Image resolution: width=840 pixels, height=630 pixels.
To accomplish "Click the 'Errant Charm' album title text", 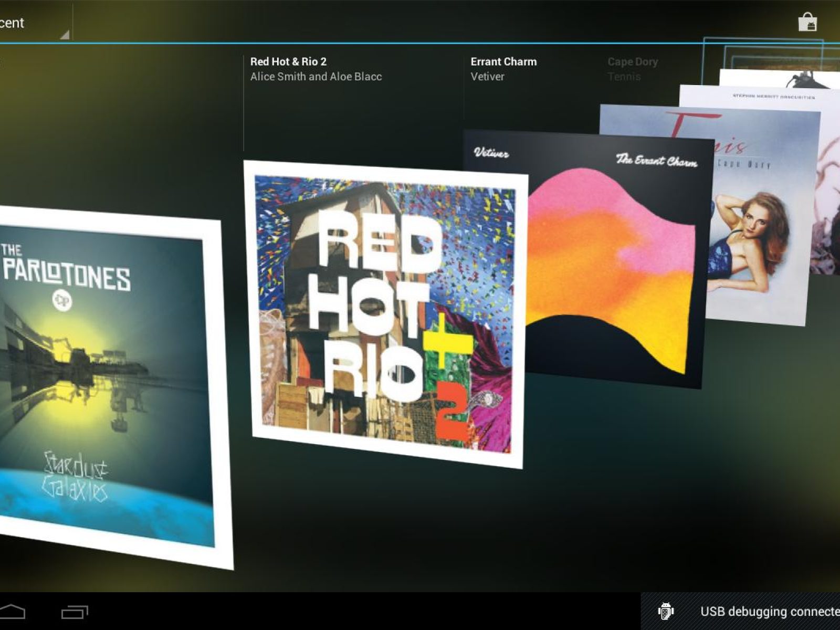I will pyautogui.click(x=503, y=61).
